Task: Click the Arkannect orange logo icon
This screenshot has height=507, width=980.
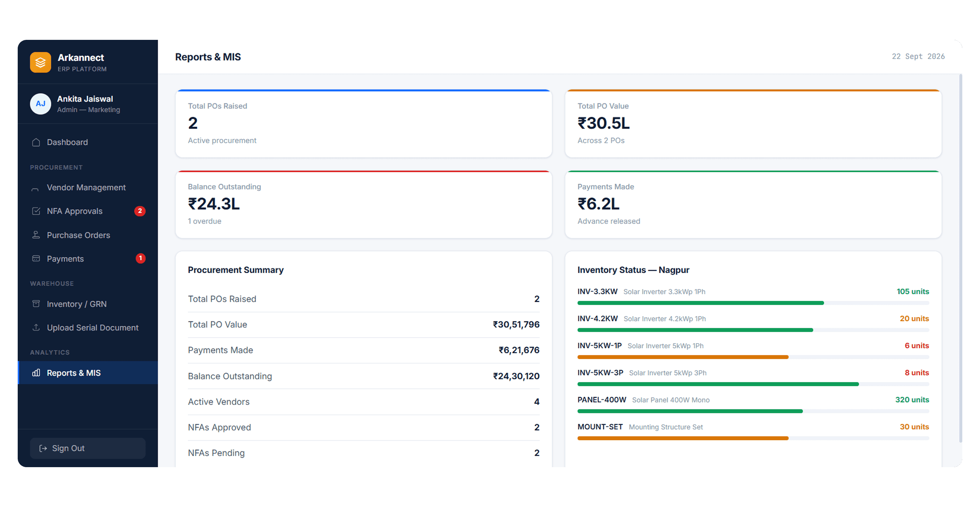Action: coord(40,62)
